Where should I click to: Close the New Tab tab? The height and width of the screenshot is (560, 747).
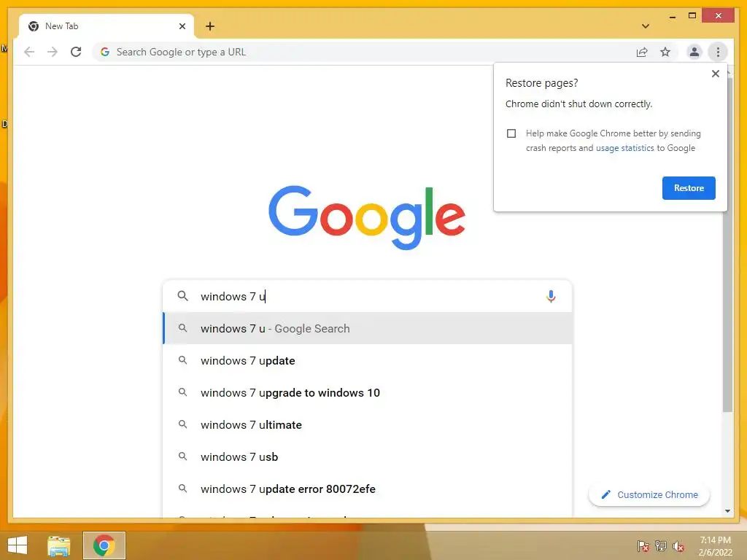pyautogui.click(x=182, y=26)
